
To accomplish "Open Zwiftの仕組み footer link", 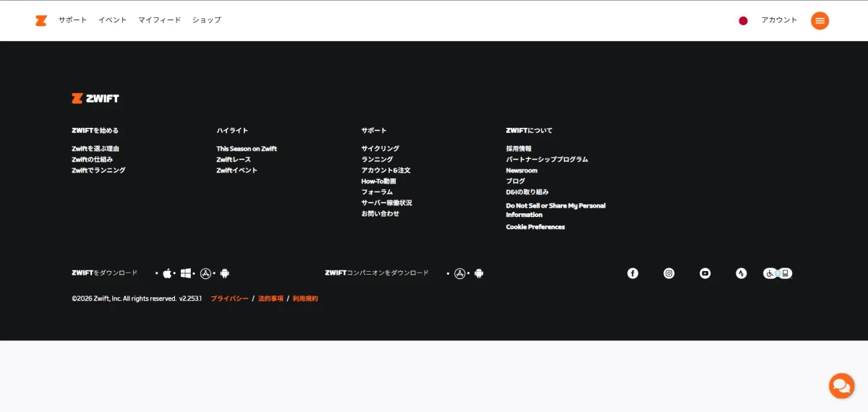I will coord(93,160).
